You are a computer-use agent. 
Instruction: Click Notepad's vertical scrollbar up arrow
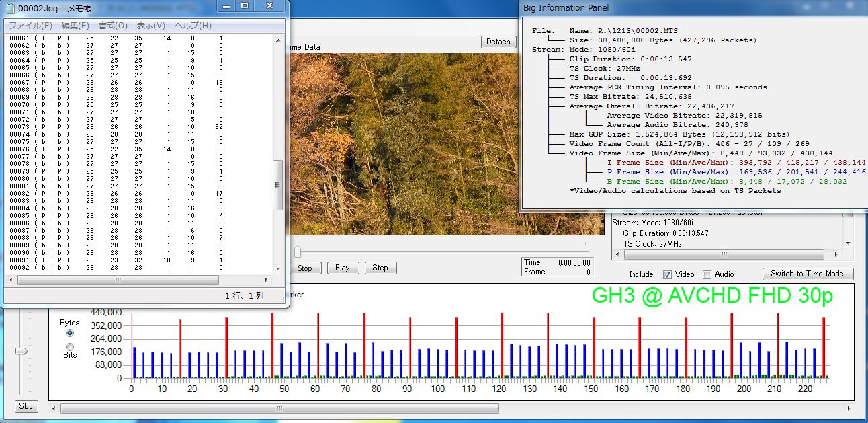click(x=279, y=40)
